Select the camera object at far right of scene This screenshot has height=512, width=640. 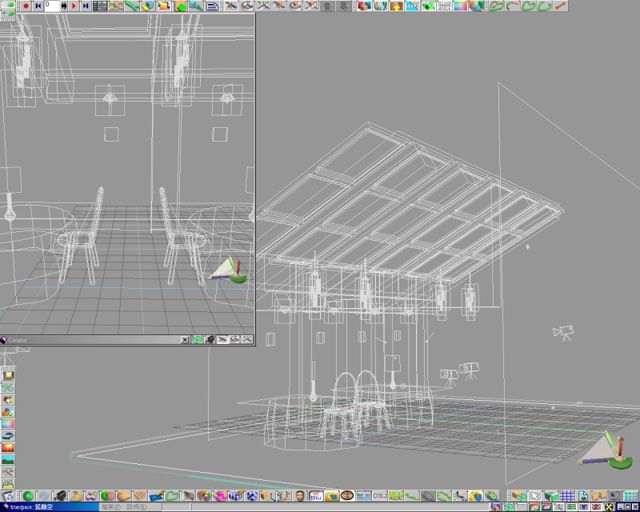coord(564,331)
